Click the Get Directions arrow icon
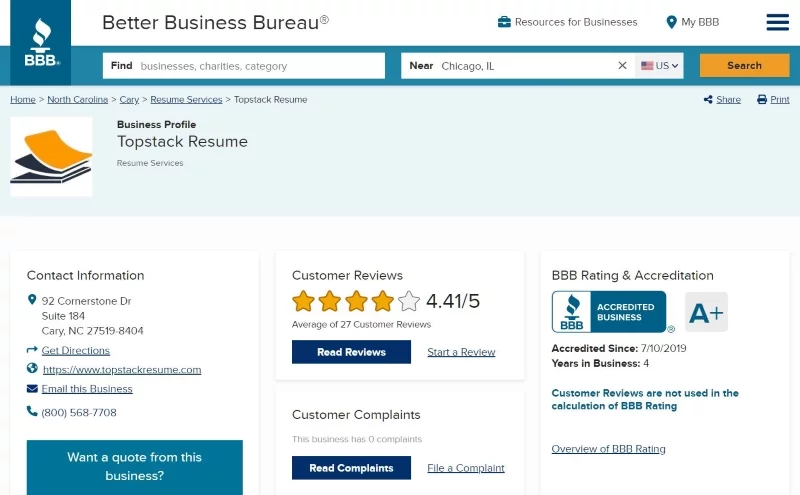 coord(32,350)
